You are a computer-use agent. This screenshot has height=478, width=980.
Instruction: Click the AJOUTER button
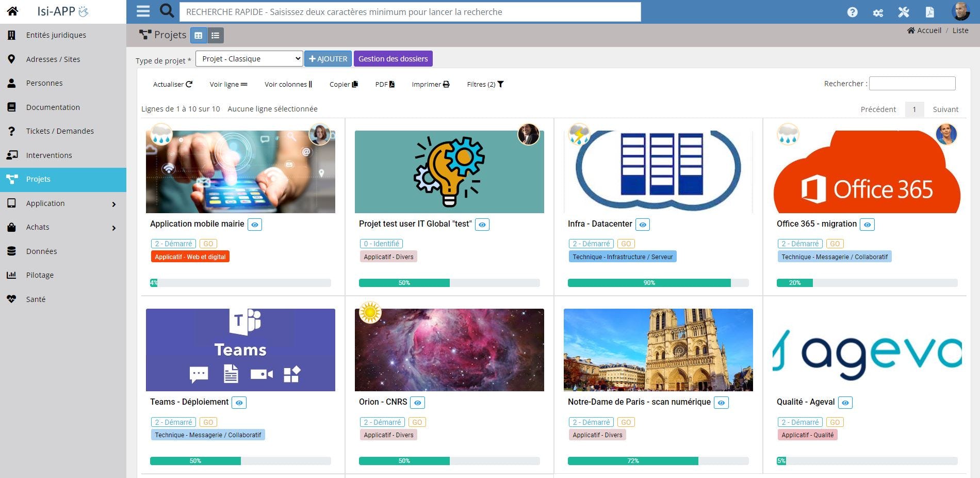(328, 58)
